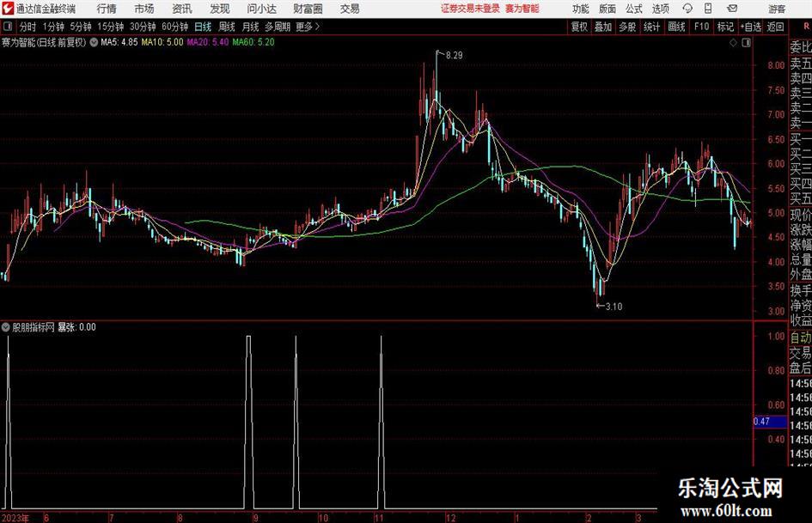Expand the main chart indicator dropdown arrow
Viewport: 812px width, 523px height.
click(94, 42)
